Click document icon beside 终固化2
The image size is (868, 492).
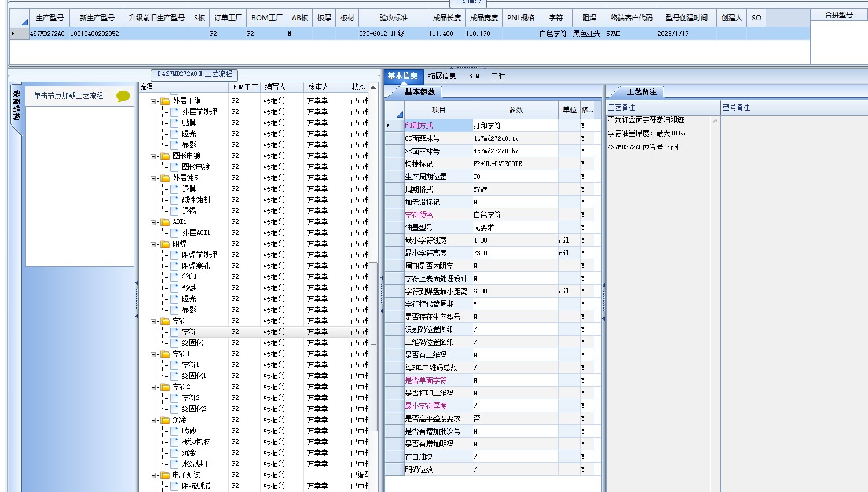click(175, 409)
